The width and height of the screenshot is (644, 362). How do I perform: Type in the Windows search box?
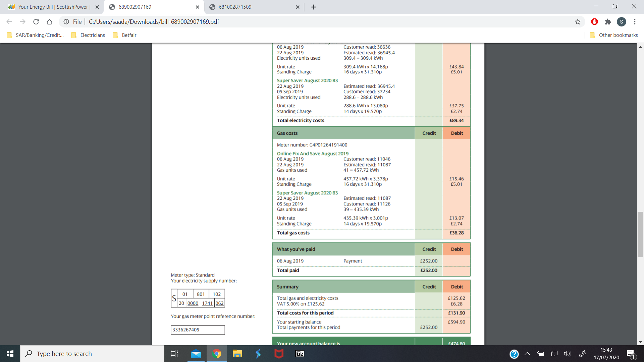coord(92,354)
